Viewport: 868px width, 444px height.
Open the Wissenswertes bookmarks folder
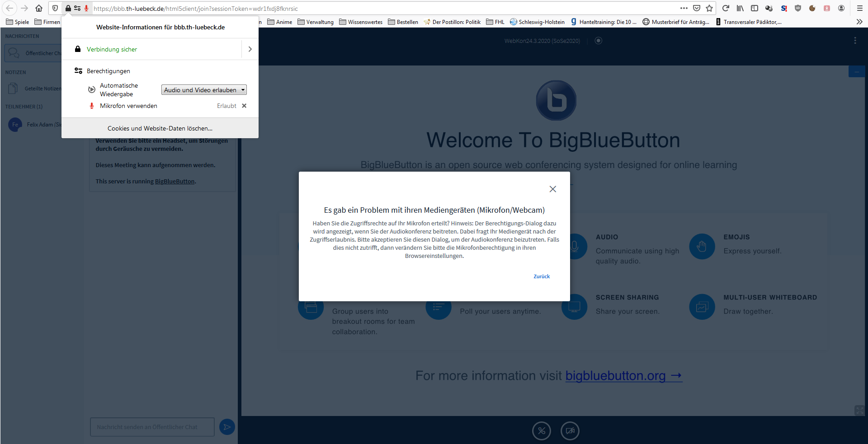(x=361, y=22)
